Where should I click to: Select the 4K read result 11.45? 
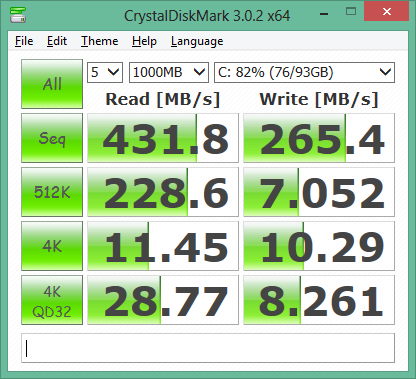click(163, 246)
